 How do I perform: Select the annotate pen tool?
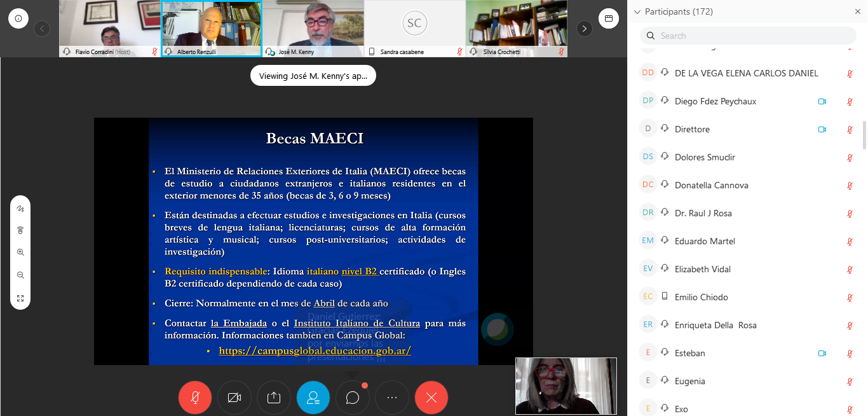[20, 208]
